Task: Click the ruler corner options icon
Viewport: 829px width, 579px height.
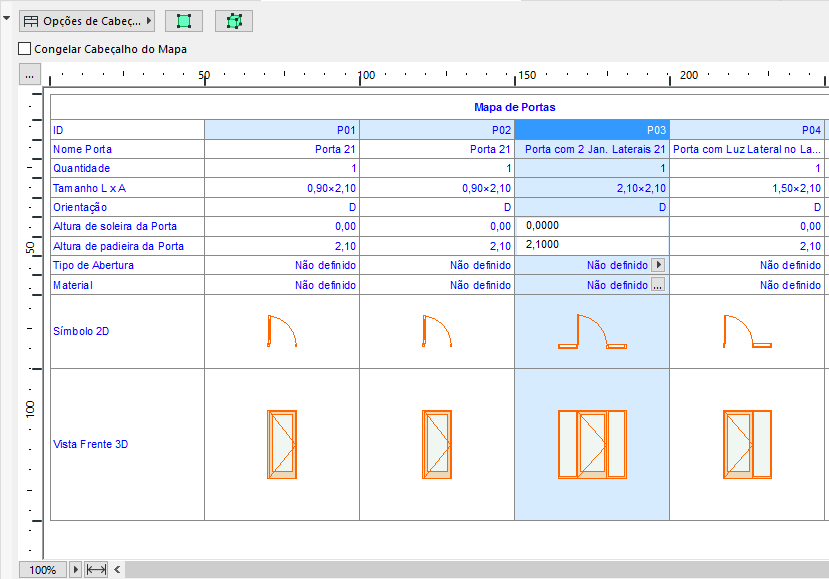Action: point(29,73)
